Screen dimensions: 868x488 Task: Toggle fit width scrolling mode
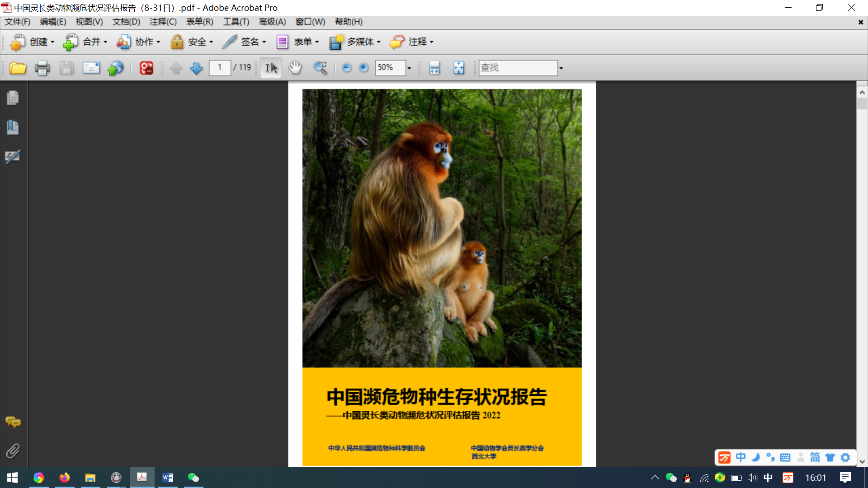pyautogui.click(x=434, y=68)
